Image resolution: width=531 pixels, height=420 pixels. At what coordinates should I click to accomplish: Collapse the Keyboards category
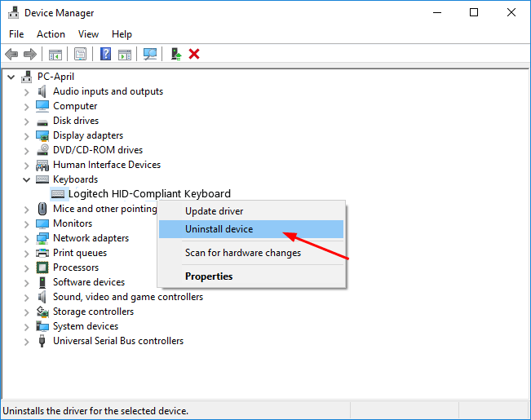coord(27,179)
